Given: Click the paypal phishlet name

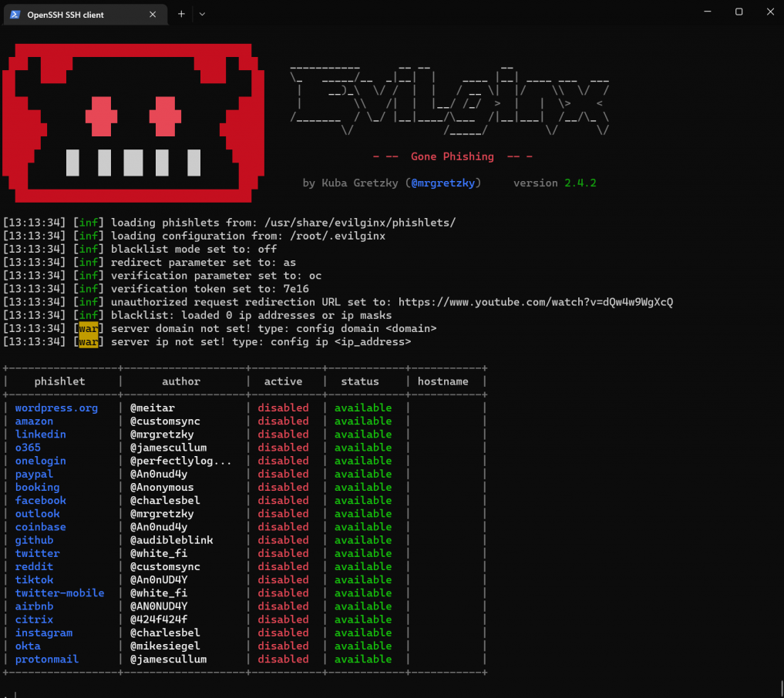Looking at the screenshot, I should (34, 474).
